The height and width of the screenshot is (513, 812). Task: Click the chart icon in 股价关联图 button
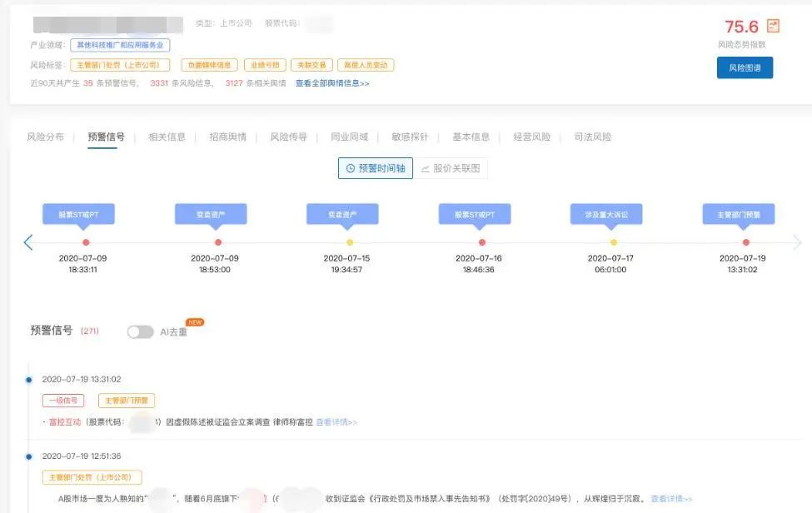pos(425,168)
